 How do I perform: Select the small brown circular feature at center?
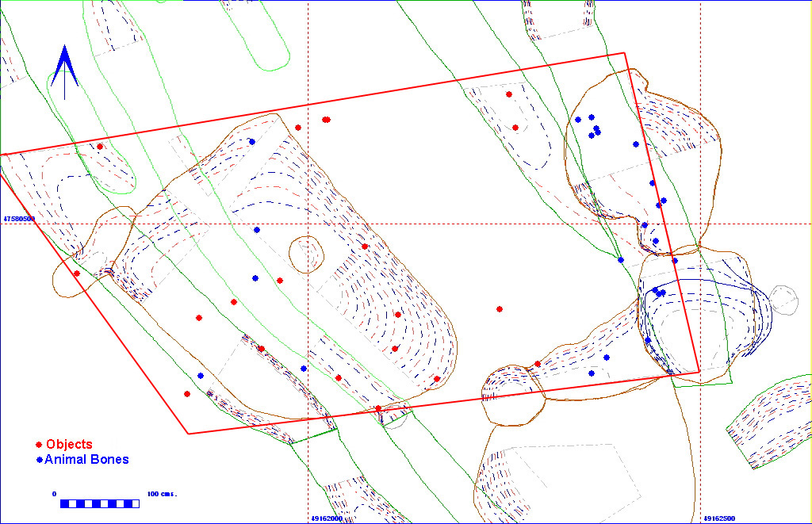[x=306, y=254]
